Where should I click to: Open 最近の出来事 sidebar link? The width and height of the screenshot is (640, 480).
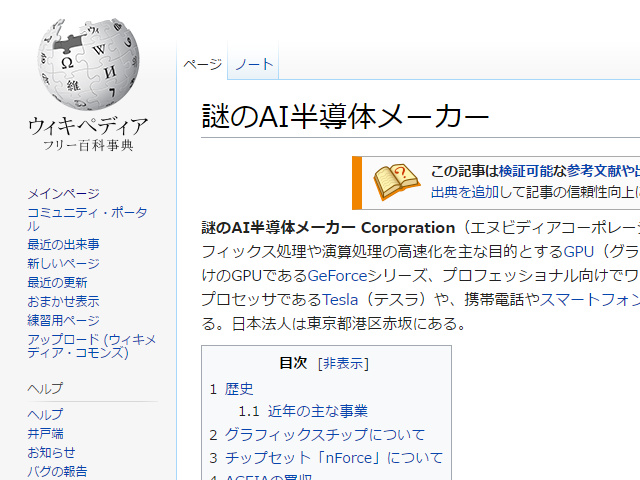pos(63,244)
